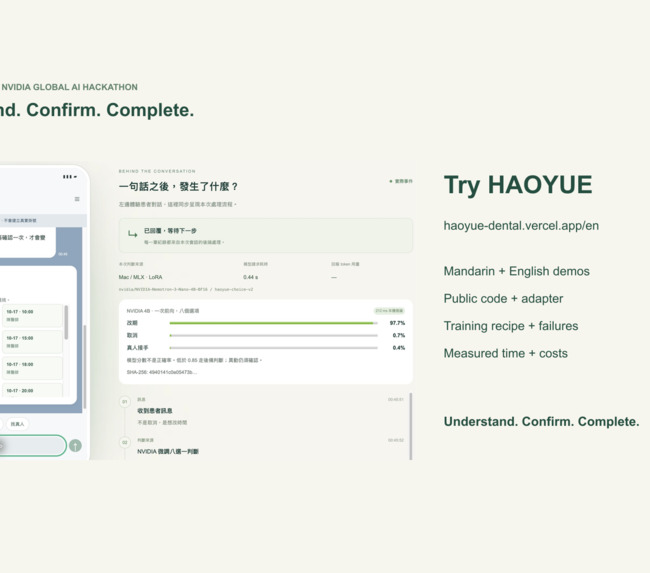Click "收到患者訊息" timeline entry title
The width and height of the screenshot is (650, 573).
coord(155,410)
